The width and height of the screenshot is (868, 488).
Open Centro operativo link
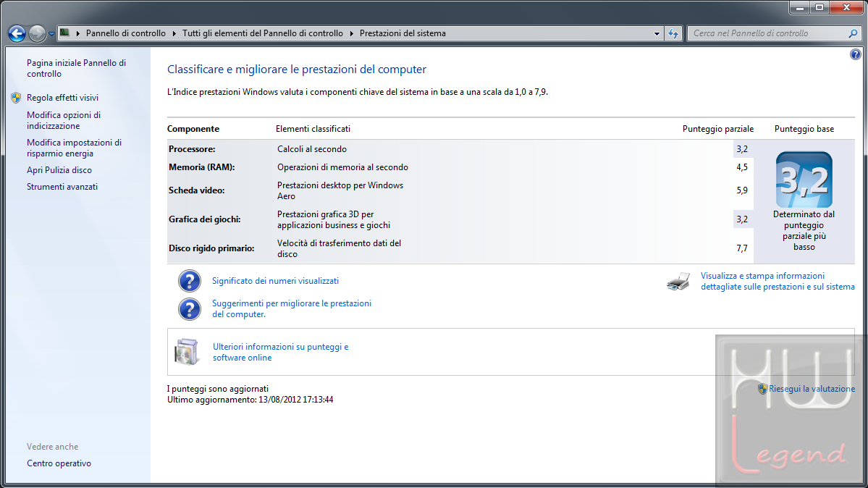(x=59, y=463)
